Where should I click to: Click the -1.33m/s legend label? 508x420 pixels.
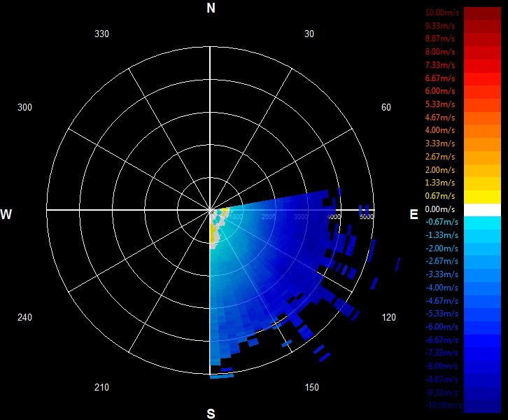[442, 235]
